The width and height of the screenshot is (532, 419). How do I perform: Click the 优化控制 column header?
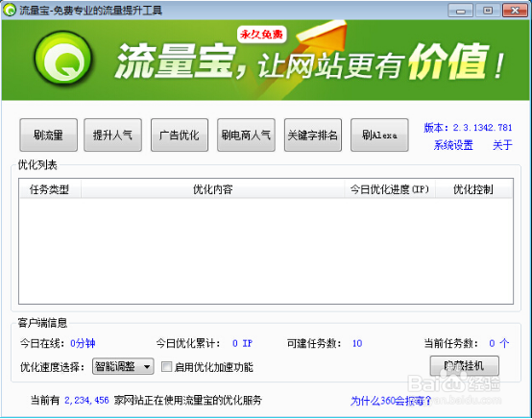(473, 189)
